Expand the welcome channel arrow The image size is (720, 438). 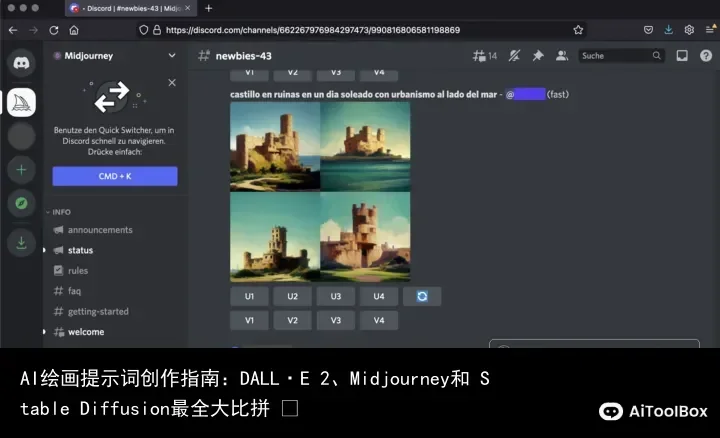(45, 331)
